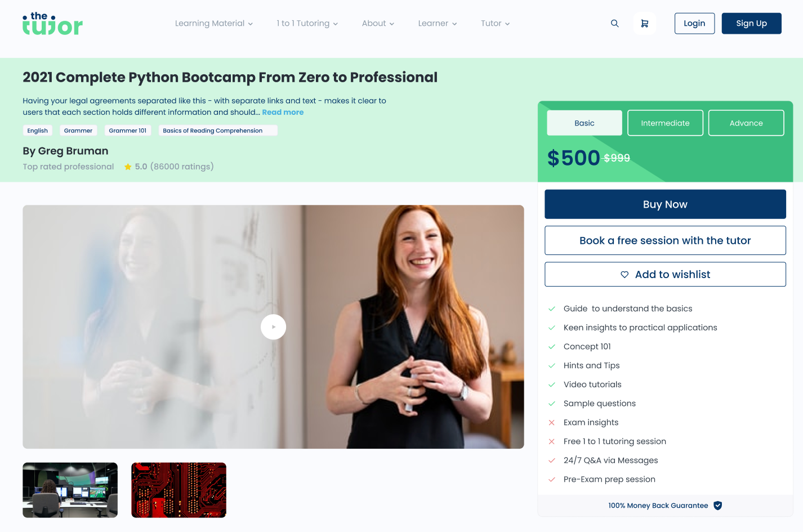
Task: Click the heart icon on wishlist button
Action: [x=624, y=275]
